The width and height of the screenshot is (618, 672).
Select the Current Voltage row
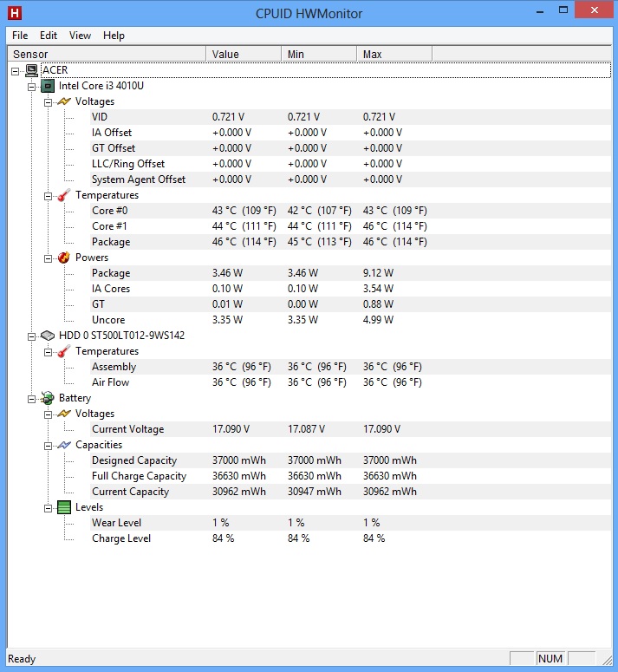coord(351,429)
